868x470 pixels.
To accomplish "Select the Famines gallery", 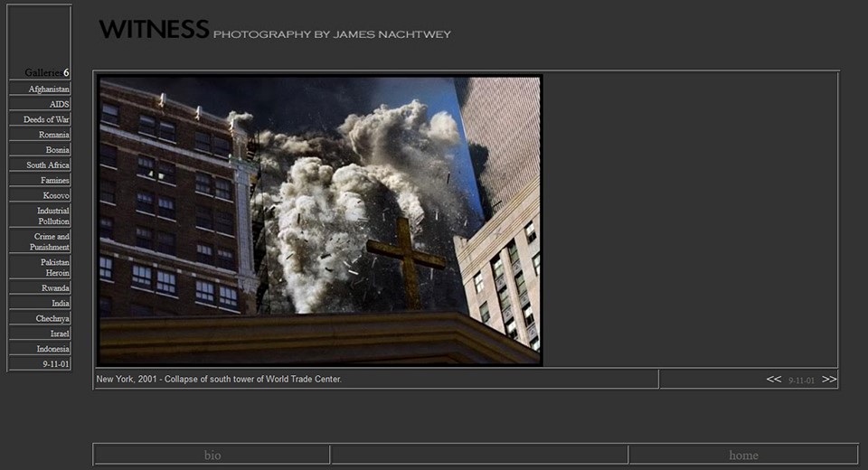I will 55,180.
